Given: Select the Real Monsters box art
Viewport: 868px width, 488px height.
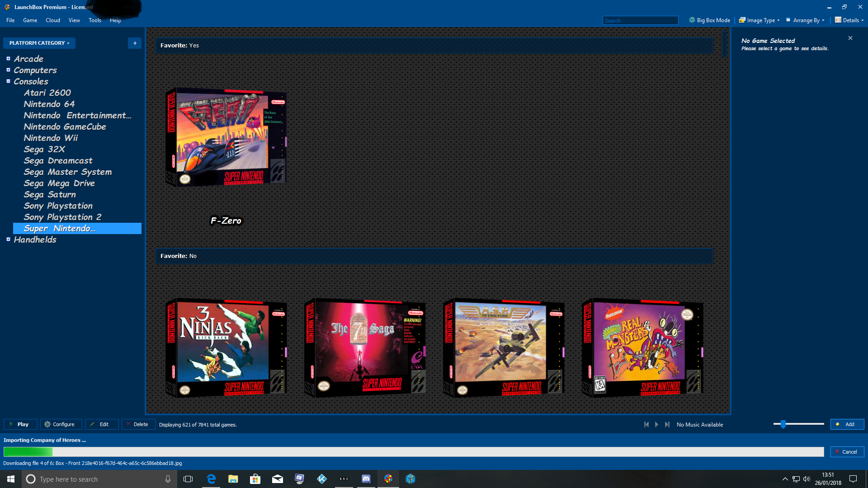Looking at the screenshot, I should (642, 348).
